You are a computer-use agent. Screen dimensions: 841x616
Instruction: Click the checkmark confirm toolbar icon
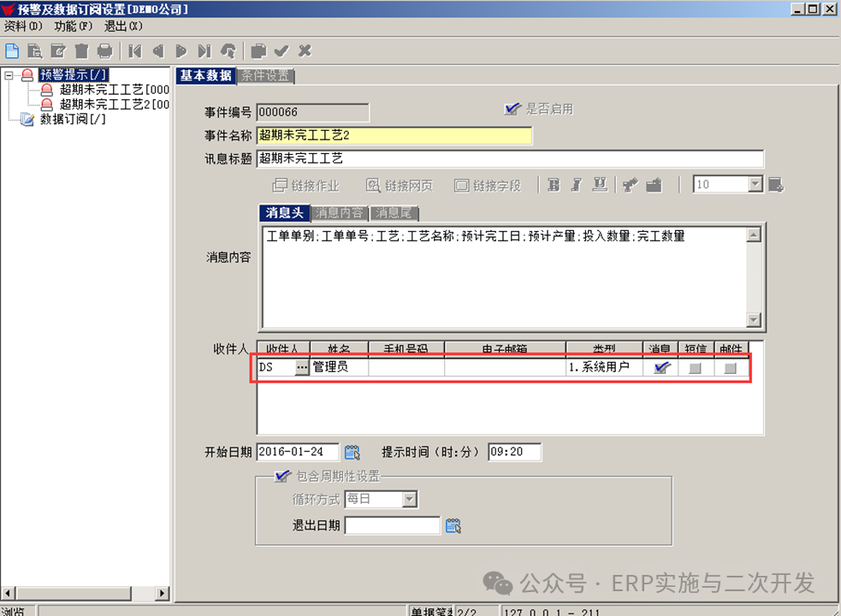coord(281,51)
